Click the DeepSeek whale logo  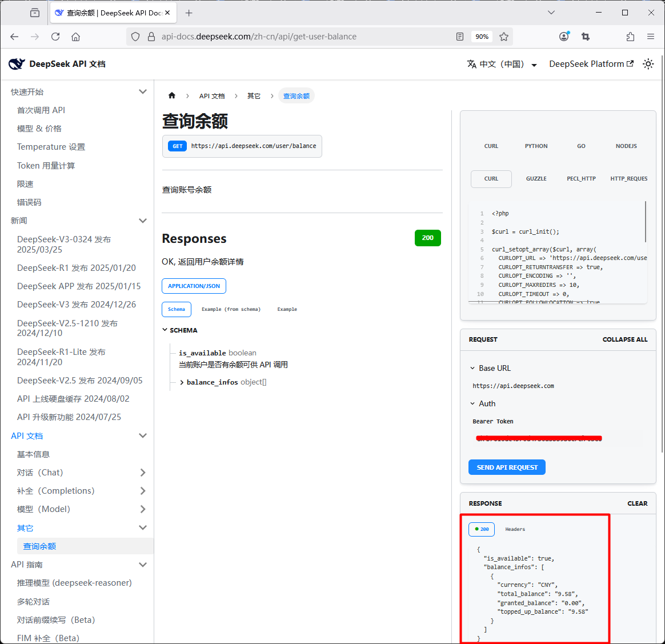tap(17, 64)
